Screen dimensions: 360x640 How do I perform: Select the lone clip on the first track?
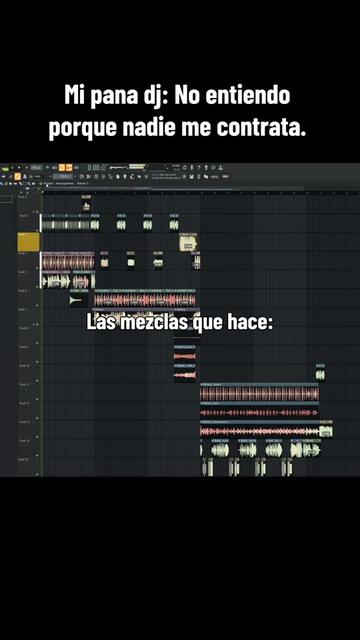86,203
